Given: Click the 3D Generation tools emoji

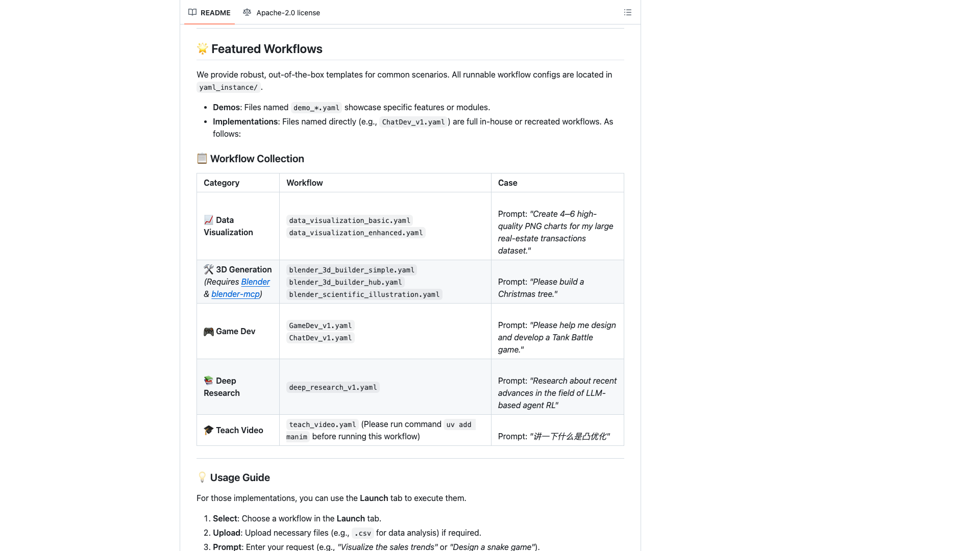Looking at the screenshot, I should pyautogui.click(x=208, y=269).
